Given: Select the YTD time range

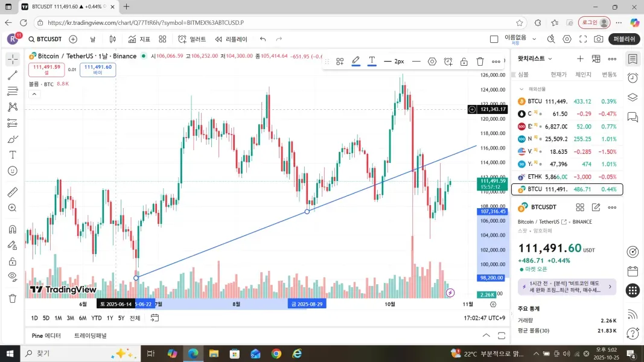Looking at the screenshot, I should (97, 318).
